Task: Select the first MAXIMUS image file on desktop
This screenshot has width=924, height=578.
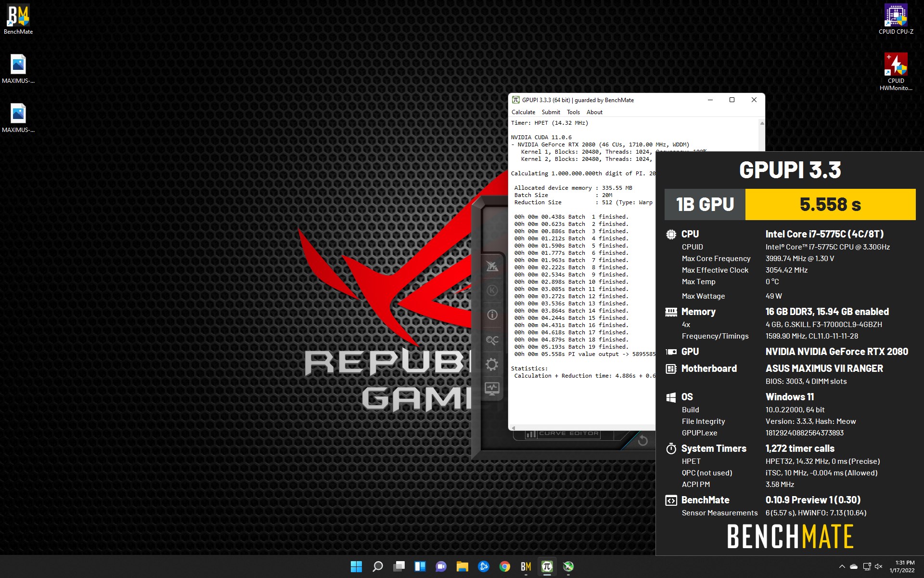Action: pos(18,69)
